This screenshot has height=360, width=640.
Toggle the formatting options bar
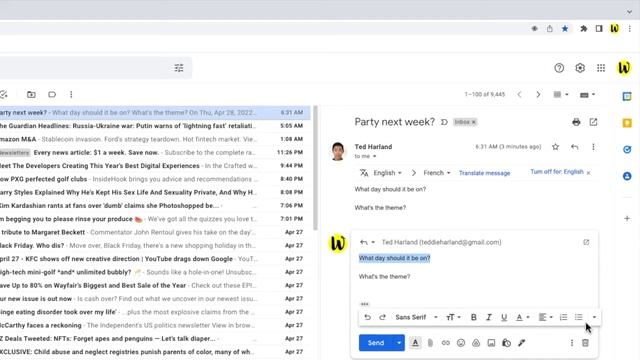tap(415, 343)
